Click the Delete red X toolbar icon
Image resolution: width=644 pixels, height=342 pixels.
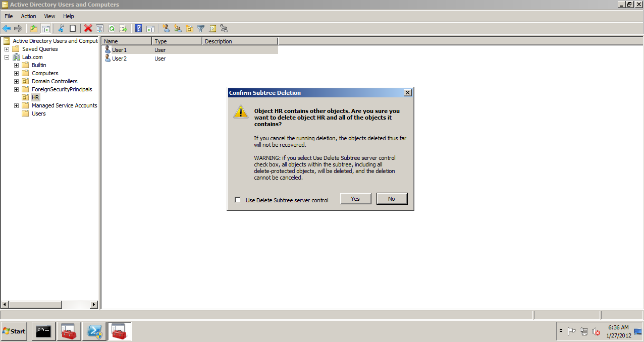tap(88, 28)
